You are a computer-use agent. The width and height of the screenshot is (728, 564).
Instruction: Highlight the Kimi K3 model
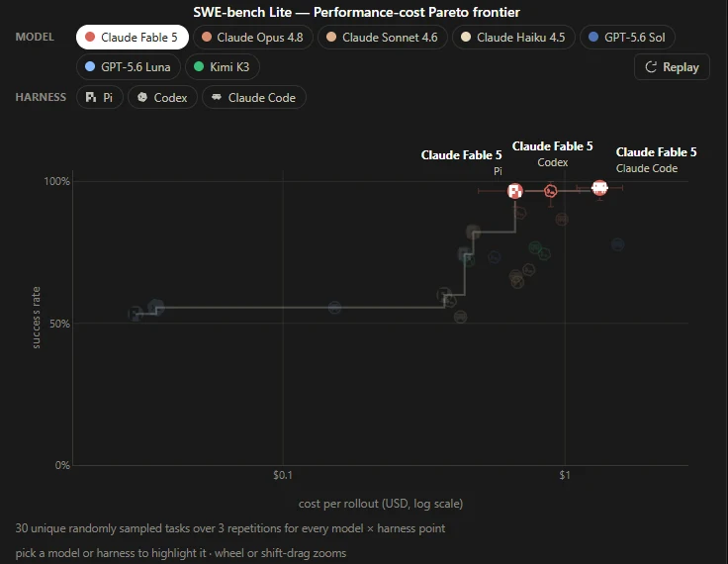tap(223, 67)
